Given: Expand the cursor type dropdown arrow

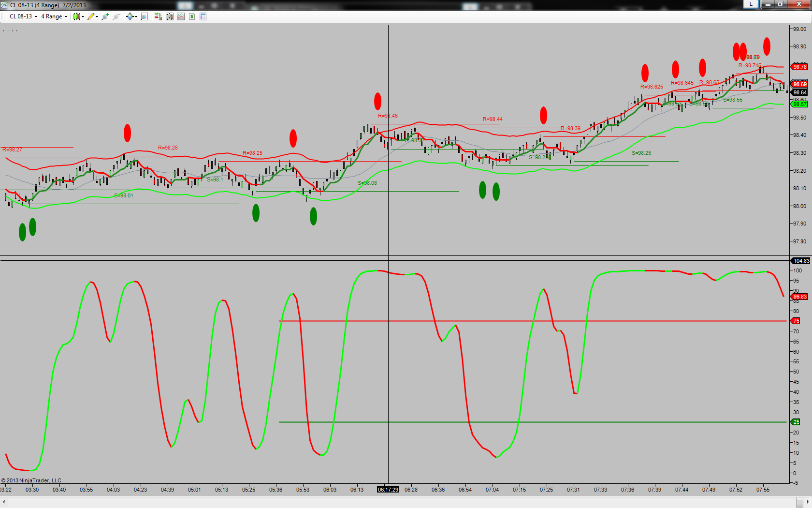Looking at the screenshot, I should pos(136,16).
